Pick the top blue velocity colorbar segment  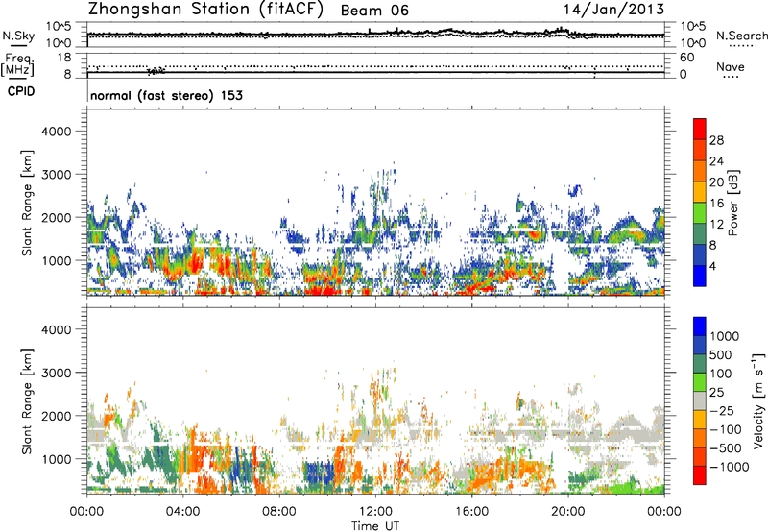[700, 326]
